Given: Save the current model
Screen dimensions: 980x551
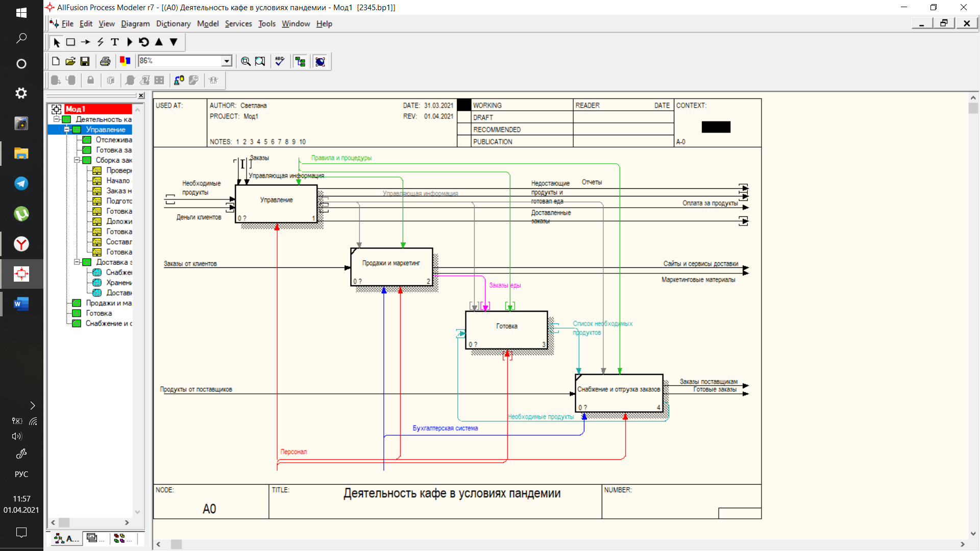Looking at the screenshot, I should (85, 61).
